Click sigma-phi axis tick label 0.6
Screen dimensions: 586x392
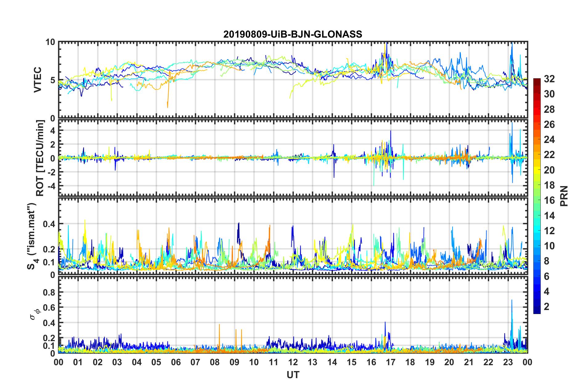coord(49,308)
